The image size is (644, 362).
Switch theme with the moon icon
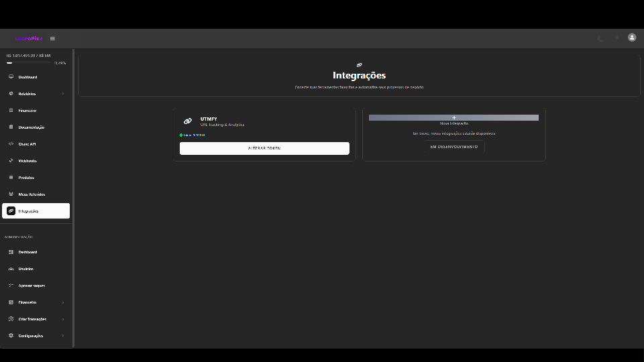coord(600,38)
